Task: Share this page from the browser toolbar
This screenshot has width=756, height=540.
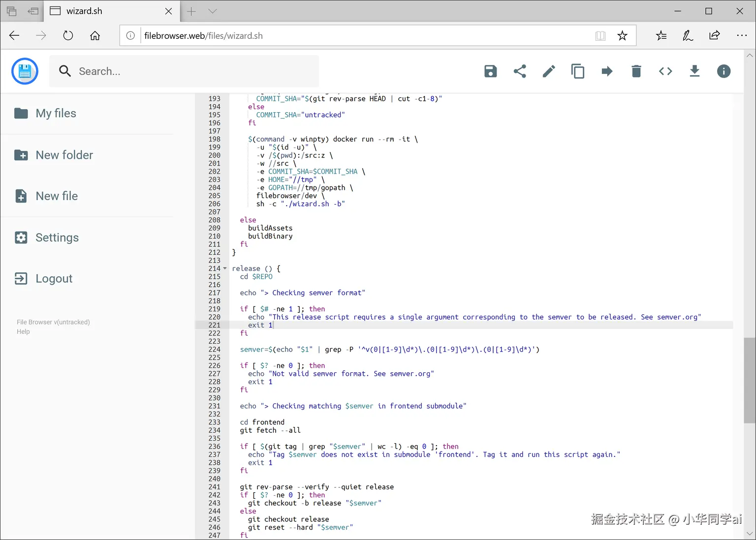Action: (714, 35)
